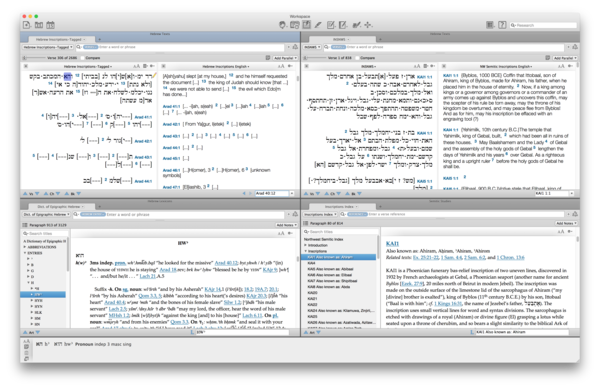Open the Hebrew Inscriptions-Tagged module dropdown

[x=47, y=47]
